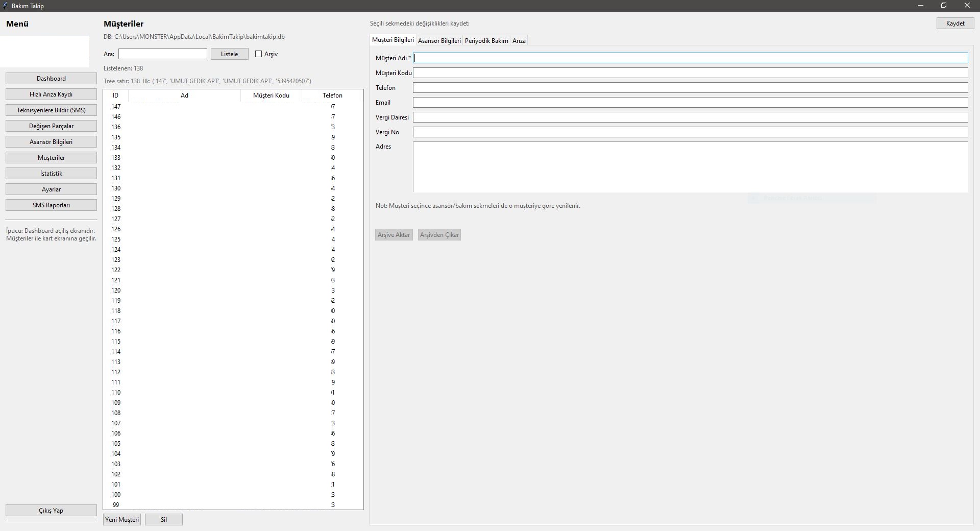Select customer row with ID 136

point(204,127)
